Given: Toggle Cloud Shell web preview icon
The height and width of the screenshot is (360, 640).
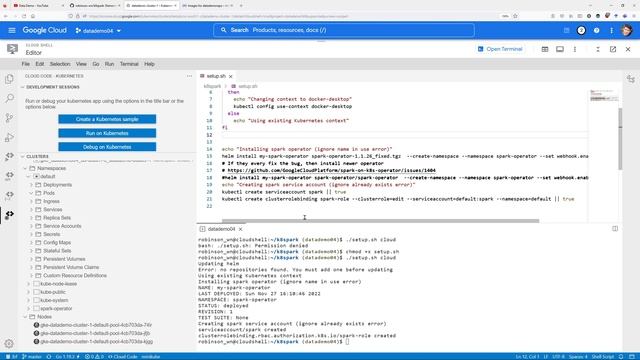Looking at the screenshot, I should [560, 49].
